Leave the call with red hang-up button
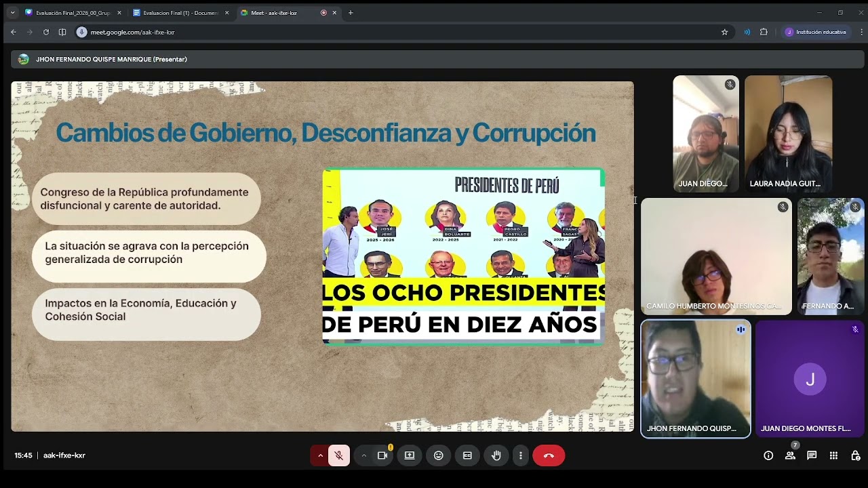This screenshot has height=488, width=868. coord(549,455)
